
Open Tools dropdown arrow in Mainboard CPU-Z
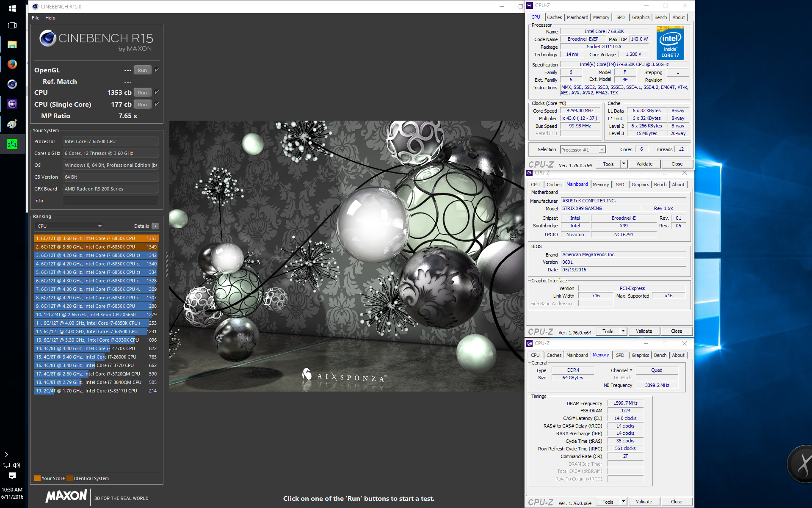(x=623, y=331)
